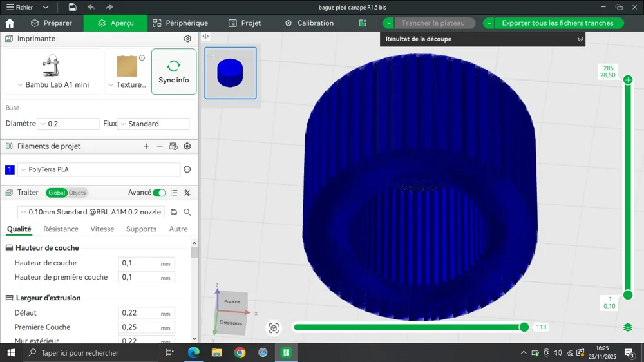644x362 pixels.
Task: Click the Hauteur de couche value field
Action: point(147,263)
